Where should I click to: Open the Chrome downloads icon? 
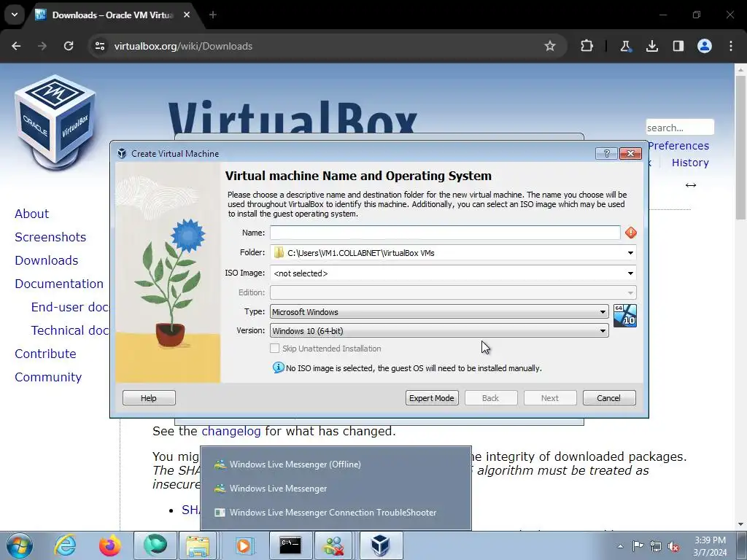tap(651, 46)
